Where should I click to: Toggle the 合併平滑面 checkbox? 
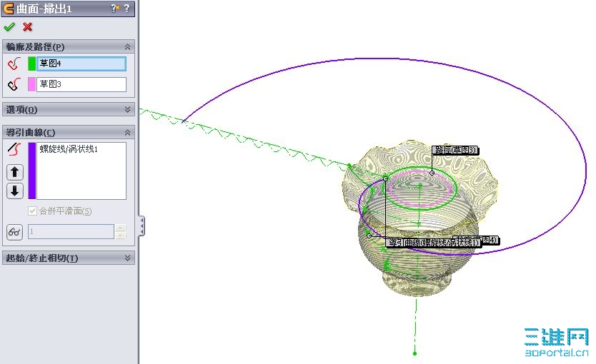tap(32, 211)
